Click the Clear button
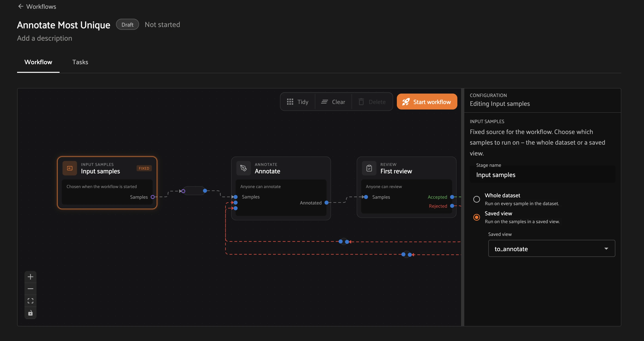 coord(333,102)
